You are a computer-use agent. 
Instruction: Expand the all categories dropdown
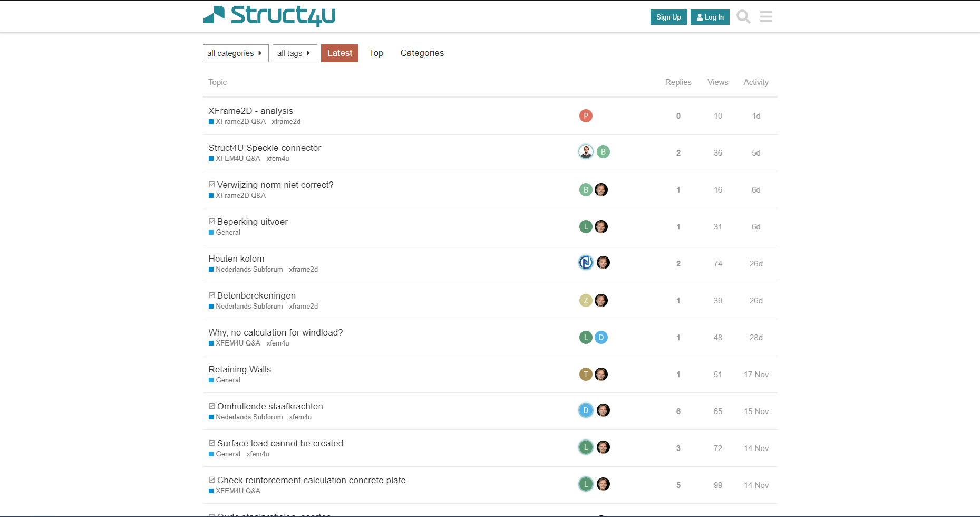pyautogui.click(x=236, y=53)
